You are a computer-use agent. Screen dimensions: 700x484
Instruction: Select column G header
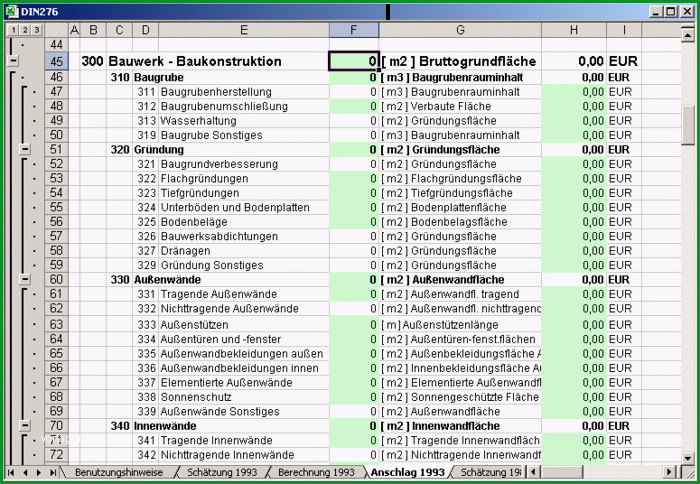pyautogui.click(x=460, y=30)
